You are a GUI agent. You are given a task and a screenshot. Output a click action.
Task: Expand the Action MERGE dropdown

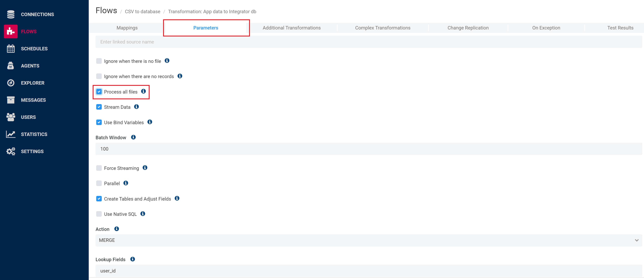368,240
